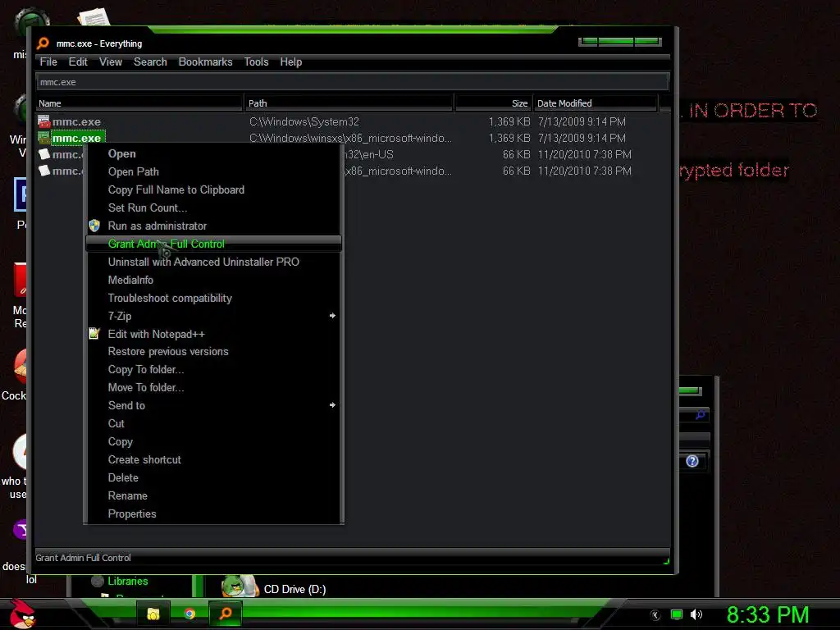Viewport: 840px width, 630px height.
Task: Click the 66 KB size in en-US row
Action: [x=516, y=154]
